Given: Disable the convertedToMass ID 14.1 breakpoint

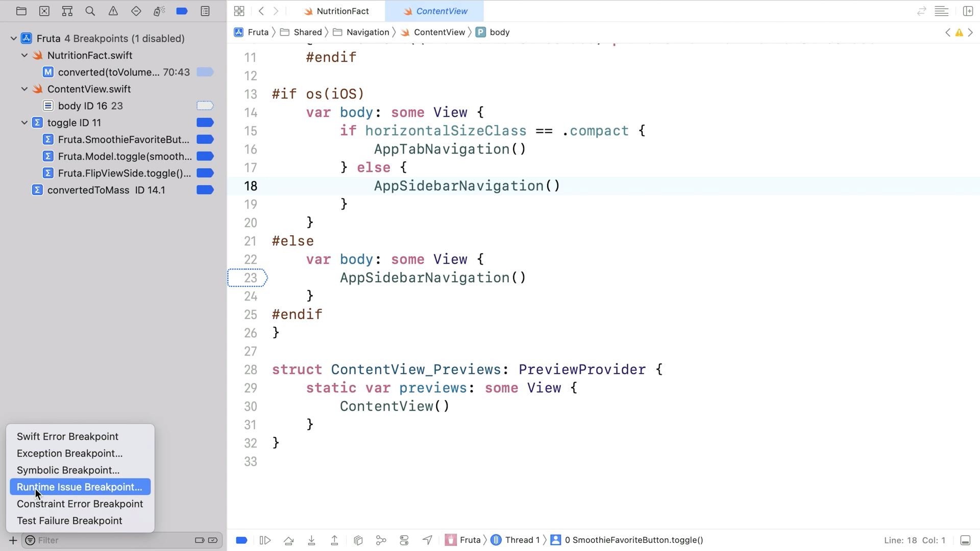Looking at the screenshot, I should (x=205, y=190).
